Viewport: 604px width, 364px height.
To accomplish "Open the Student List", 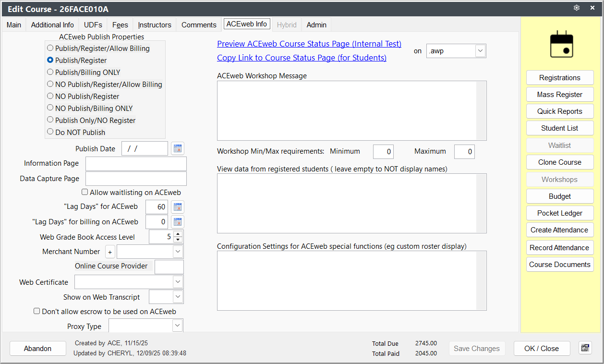I will coord(560,128).
